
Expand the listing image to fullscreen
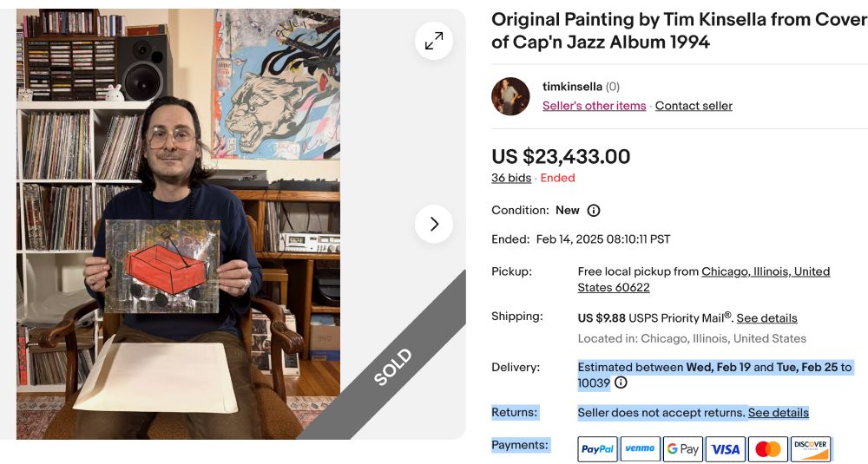434,40
